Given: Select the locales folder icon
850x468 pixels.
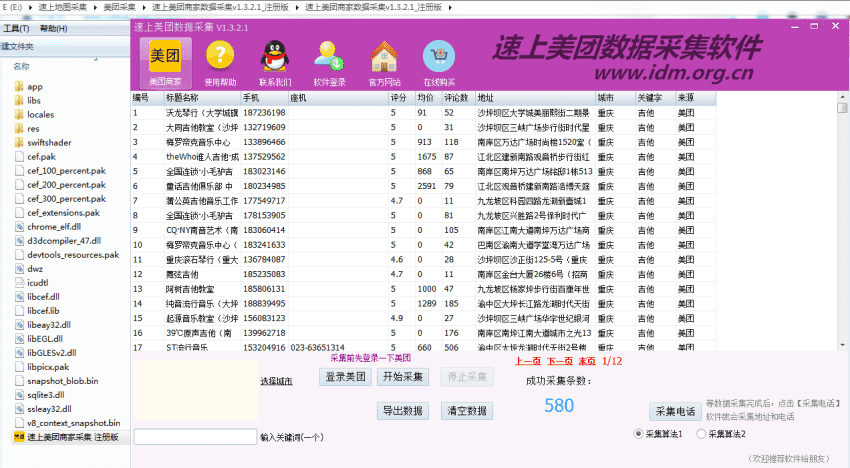Looking at the screenshot, I should (19, 114).
